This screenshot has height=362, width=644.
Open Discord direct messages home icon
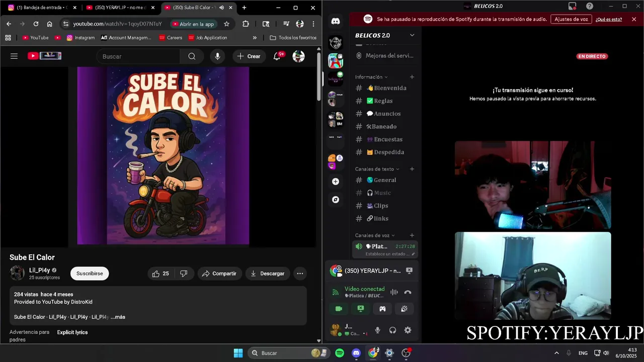click(336, 21)
